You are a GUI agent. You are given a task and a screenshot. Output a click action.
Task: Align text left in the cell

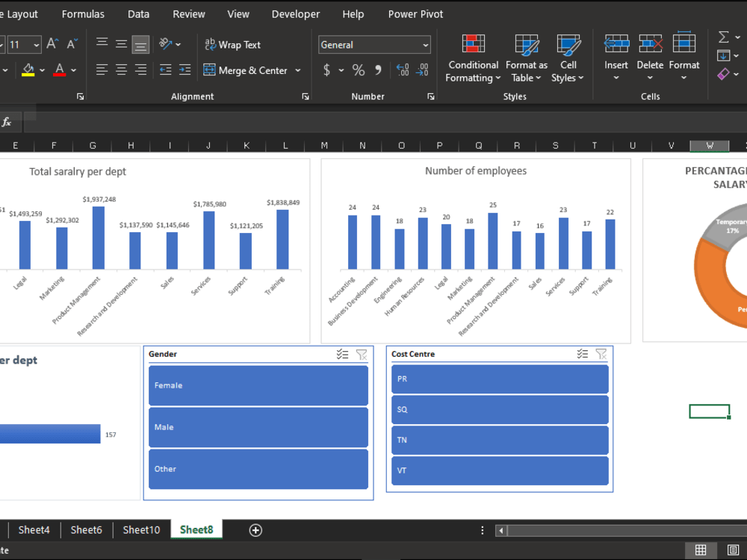pos(102,70)
